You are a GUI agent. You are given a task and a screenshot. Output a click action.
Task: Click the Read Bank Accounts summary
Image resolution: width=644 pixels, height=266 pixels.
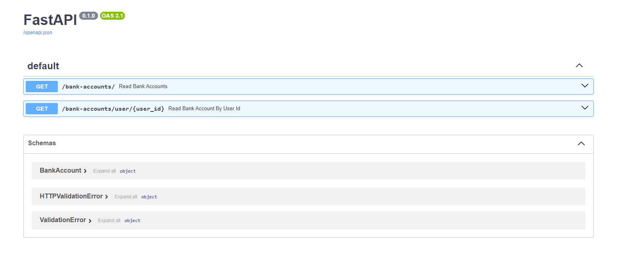click(x=143, y=87)
